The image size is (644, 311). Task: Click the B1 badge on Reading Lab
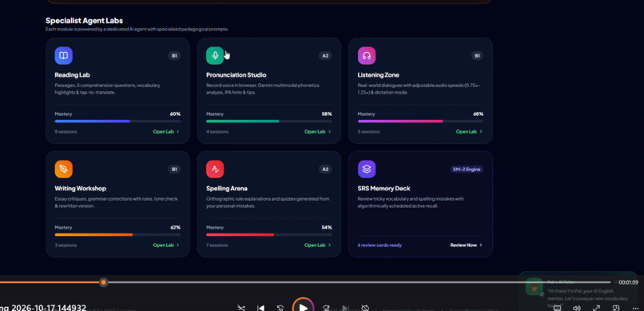(174, 56)
